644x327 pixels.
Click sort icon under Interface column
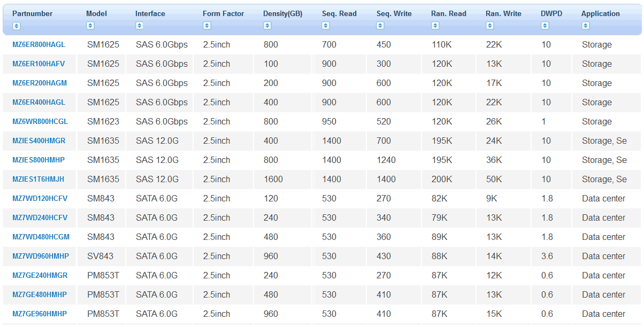[x=139, y=26]
